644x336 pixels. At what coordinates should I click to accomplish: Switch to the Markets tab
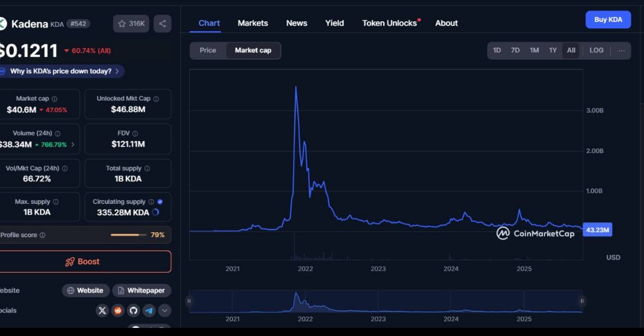click(253, 23)
